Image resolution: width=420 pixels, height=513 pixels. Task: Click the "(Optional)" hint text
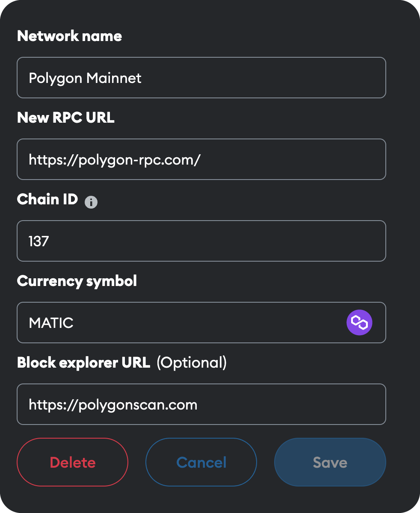(191, 363)
